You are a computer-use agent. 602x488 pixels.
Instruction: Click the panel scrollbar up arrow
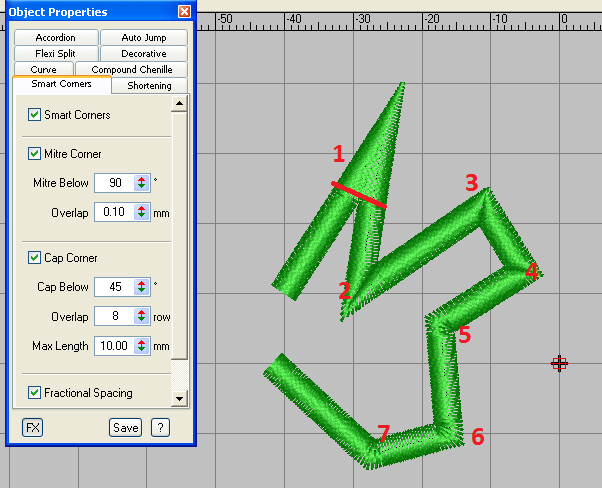coord(180,103)
